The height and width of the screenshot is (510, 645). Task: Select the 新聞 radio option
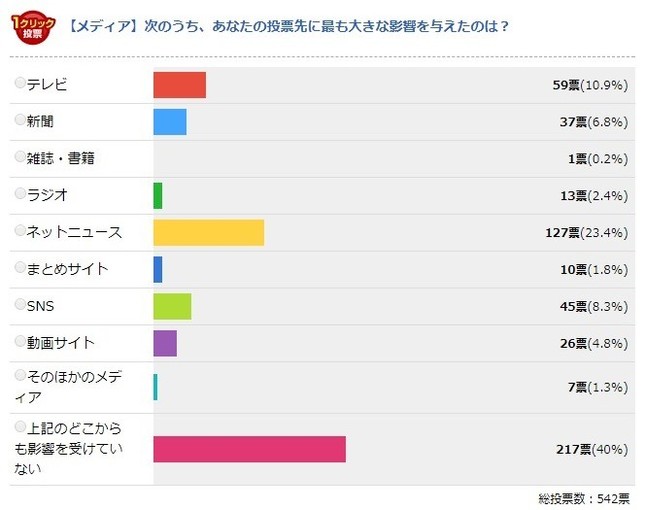point(20,120)
